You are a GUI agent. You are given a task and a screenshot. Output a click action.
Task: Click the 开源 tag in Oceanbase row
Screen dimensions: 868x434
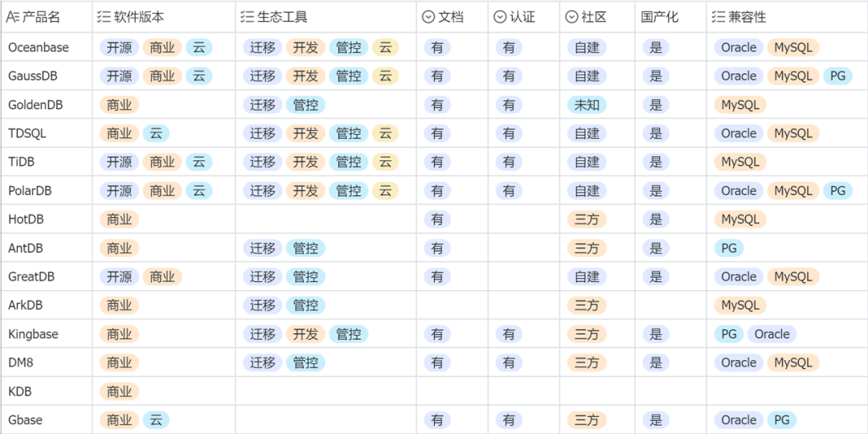119,47
